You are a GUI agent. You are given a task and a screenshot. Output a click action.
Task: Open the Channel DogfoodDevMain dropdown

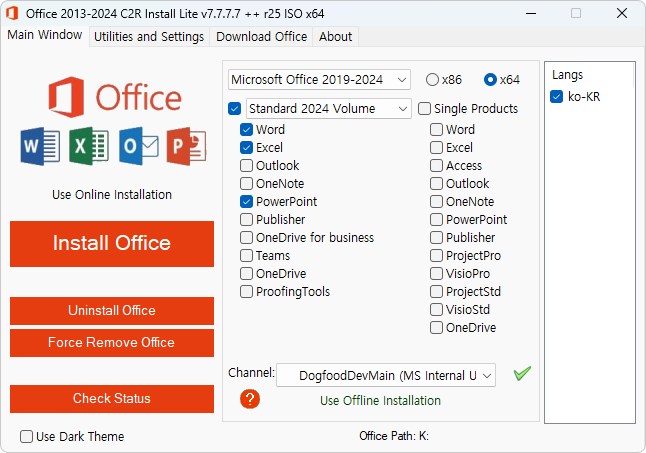pyautogui.click(x=386, y=375)
